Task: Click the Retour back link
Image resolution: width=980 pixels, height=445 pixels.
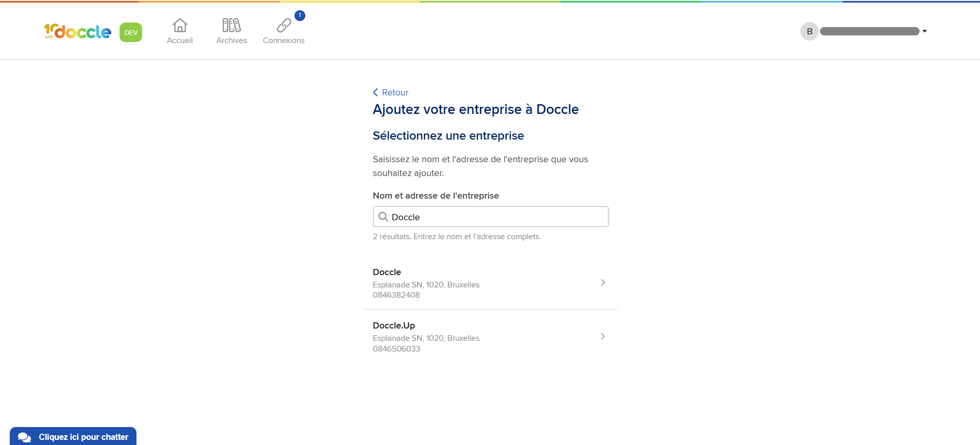Action: [x=395, y=92]
